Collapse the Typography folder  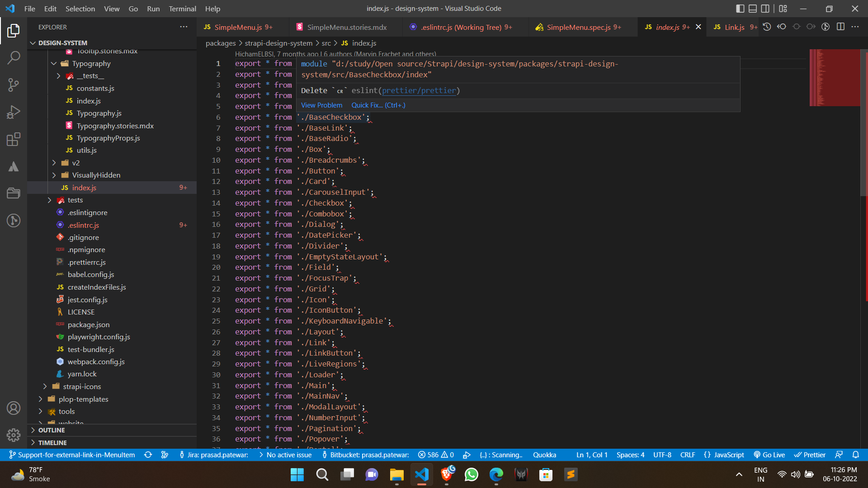pyautogui.click(x=54, y=63)
